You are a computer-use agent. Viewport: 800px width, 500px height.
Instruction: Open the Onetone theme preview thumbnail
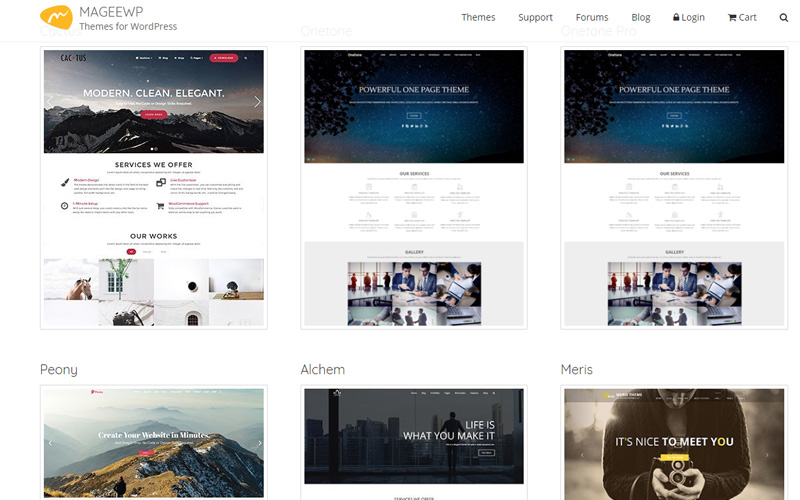(x=414, y=188)
